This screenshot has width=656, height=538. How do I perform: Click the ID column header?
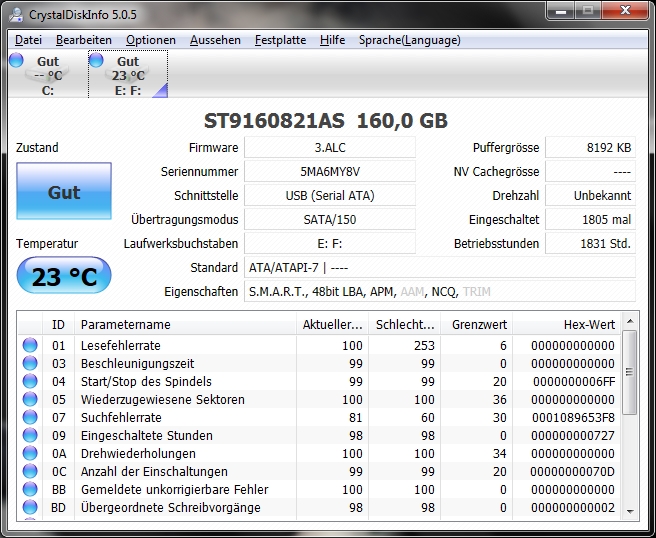tap(58, 324)
